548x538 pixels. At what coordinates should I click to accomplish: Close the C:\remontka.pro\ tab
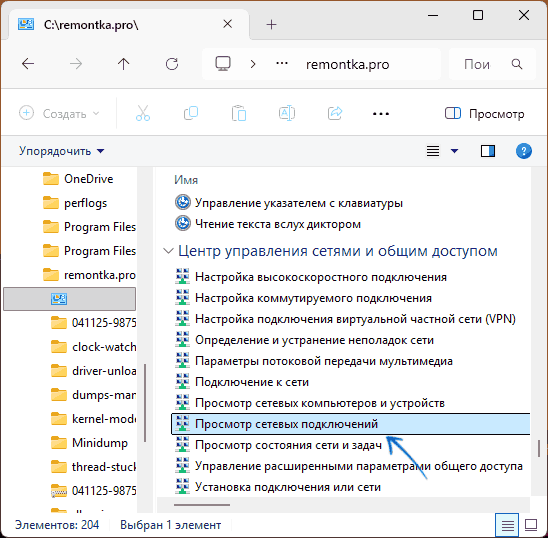pos(228,24)
